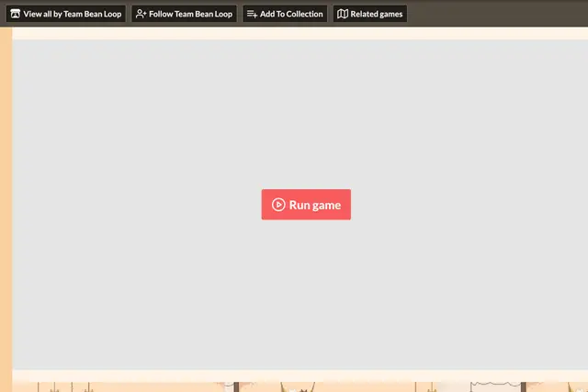
Task: Start the game with the Run game button
Action: [x=306, y=205]
